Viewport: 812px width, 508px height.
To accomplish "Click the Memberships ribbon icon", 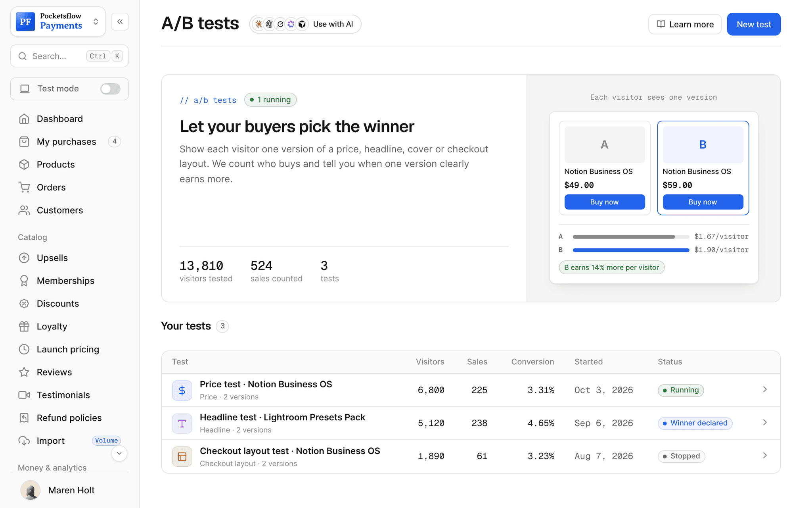I will (x=24, y=281).
